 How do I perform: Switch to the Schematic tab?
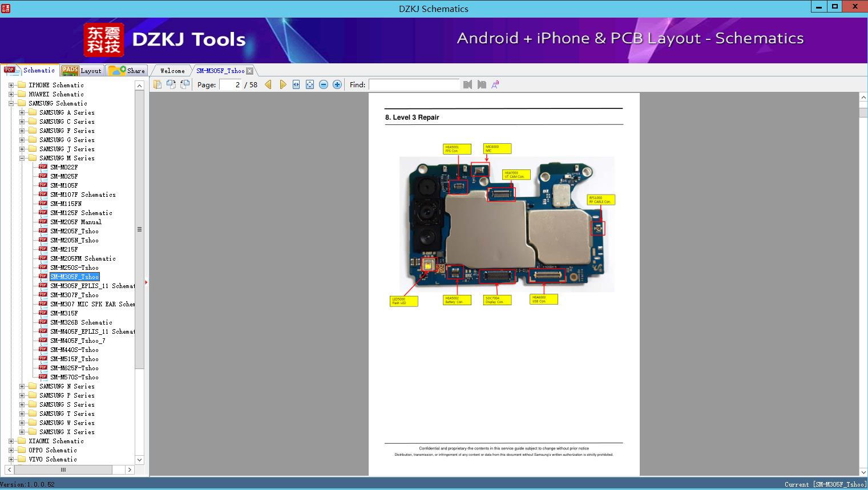pos(30,70)
